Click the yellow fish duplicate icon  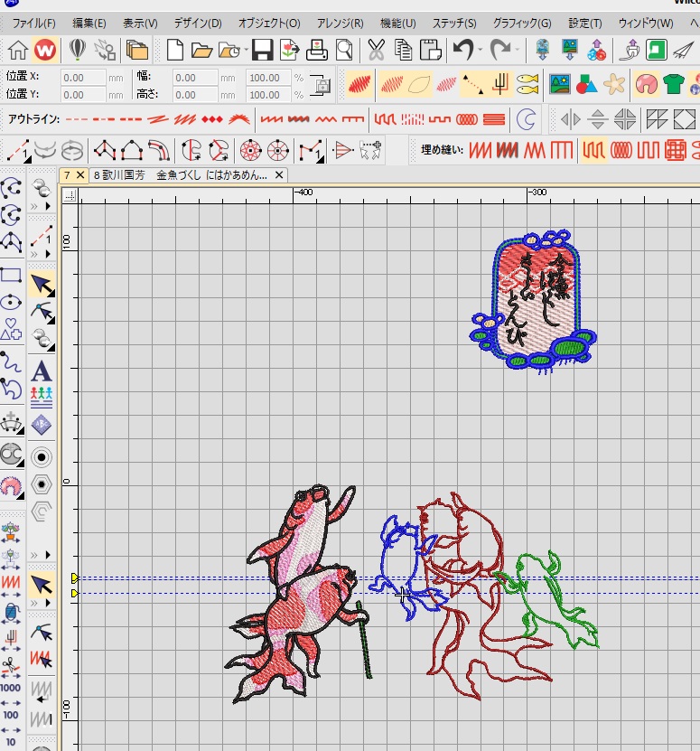(x=527, y=85)
